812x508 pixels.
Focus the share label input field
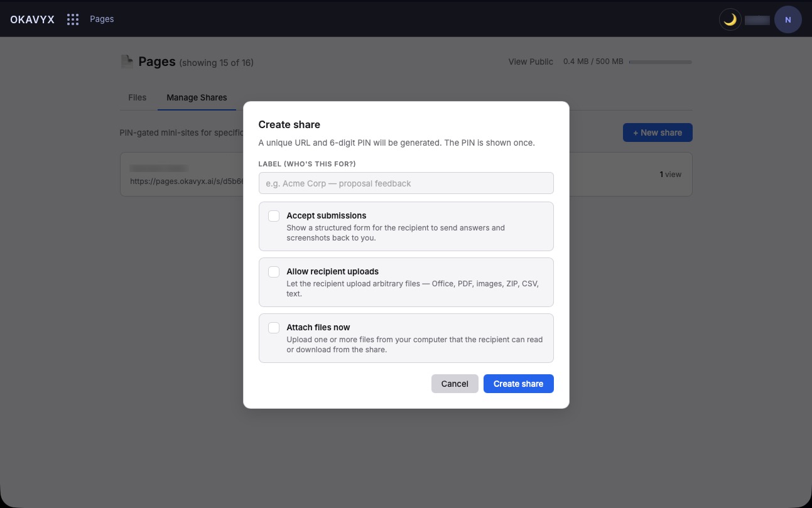406,183
